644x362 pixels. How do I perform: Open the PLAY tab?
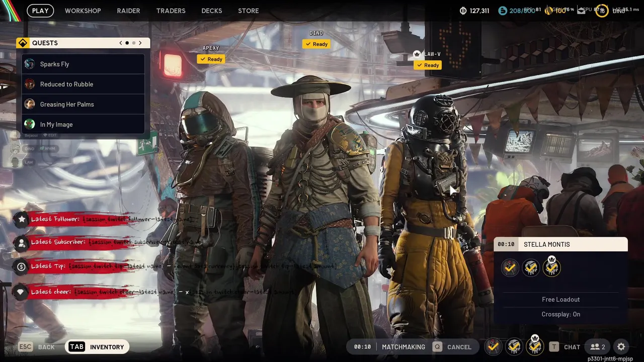click(x=40, y=11)
